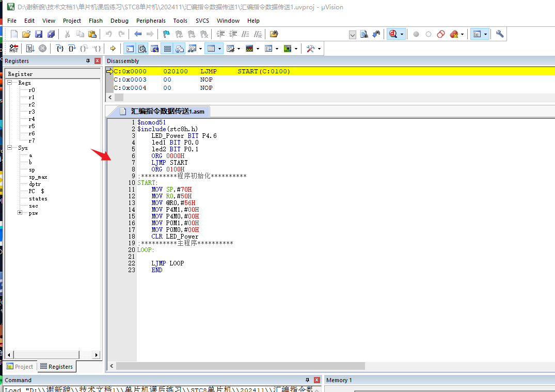The image size is (555, 392).
Task: Switch to the Project tab
Action: click(x=20, y=367)
